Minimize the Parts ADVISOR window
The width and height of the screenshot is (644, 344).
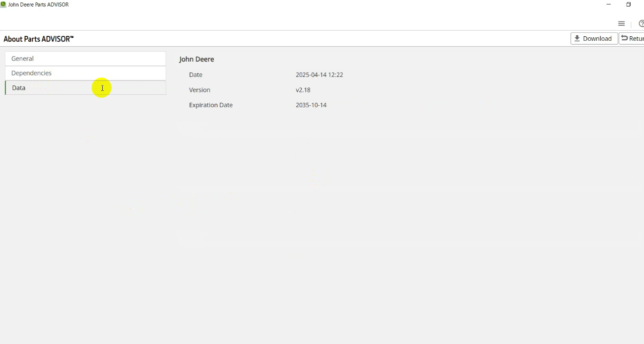click(609, 4)
